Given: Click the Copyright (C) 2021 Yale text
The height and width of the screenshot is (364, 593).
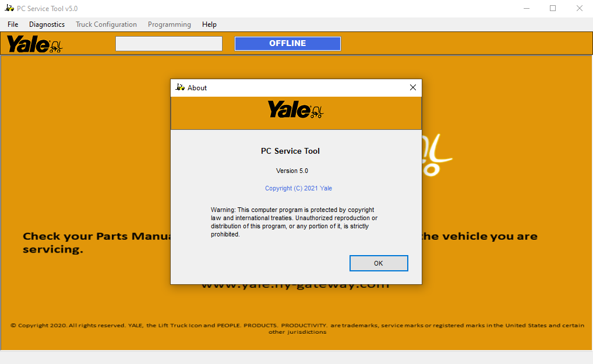Looking at the screenshot, I should pos(298,188).
